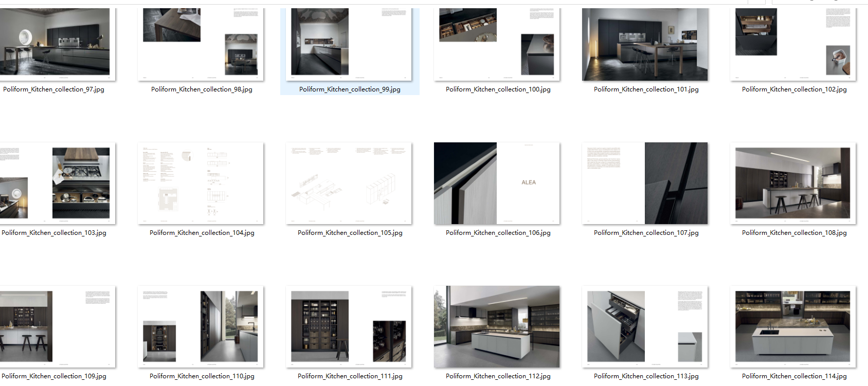Click file name Poliform_Kitchen_collection_106.jpg
The image size is (868, 386).
point(498,233)
